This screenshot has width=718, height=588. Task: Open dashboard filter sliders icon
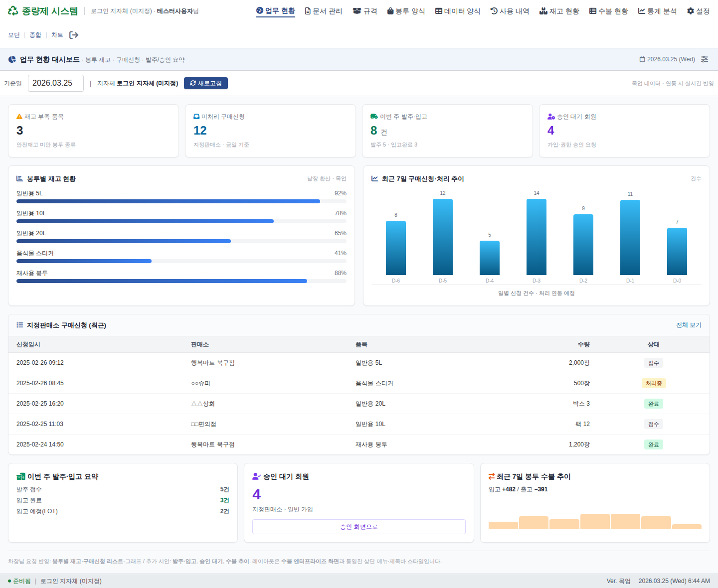point(705,59)
